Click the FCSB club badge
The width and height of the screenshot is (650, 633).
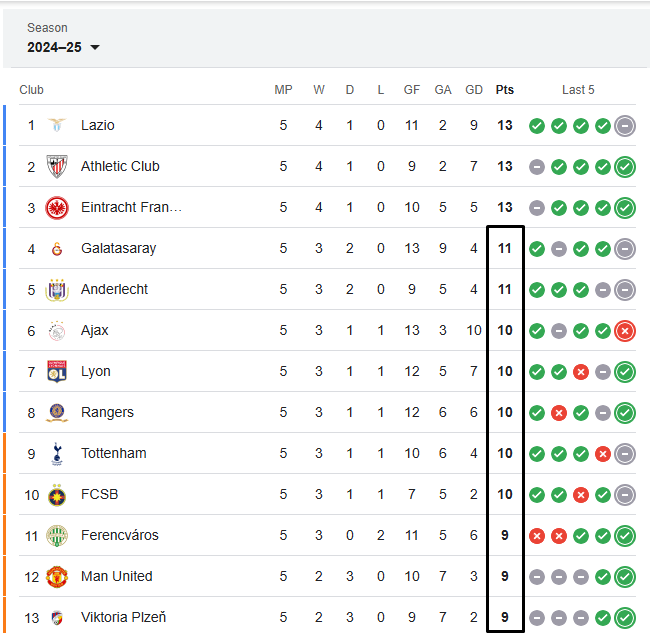coord(57,495)
